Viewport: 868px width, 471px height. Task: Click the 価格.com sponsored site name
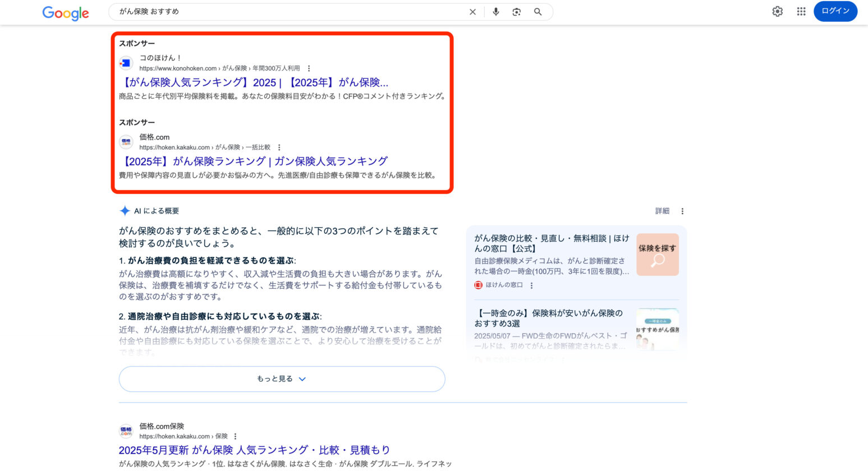(x=154, y=137)
